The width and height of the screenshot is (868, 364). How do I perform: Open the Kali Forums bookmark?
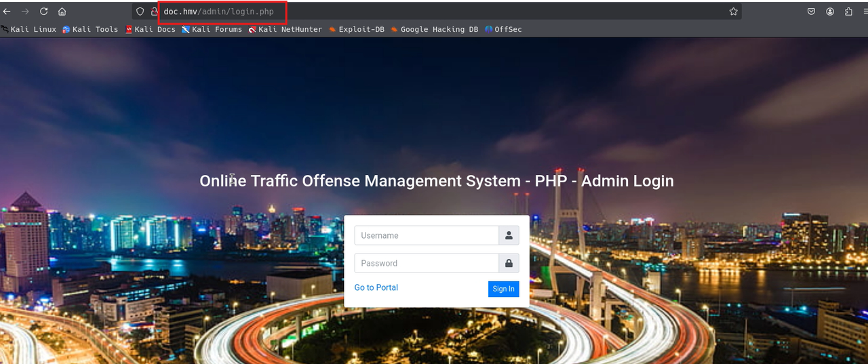pyautogui.click(x=212, y=29)
